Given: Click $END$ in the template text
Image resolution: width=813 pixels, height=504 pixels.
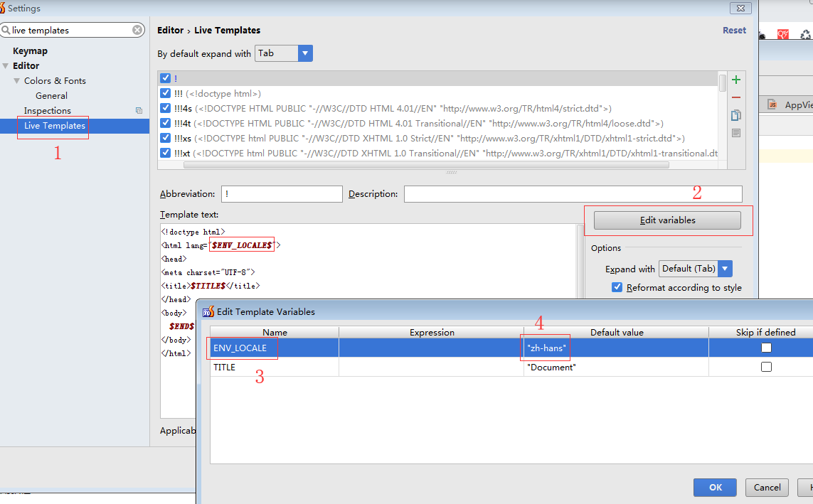Looking at the screenshot, I should [181, 326].
